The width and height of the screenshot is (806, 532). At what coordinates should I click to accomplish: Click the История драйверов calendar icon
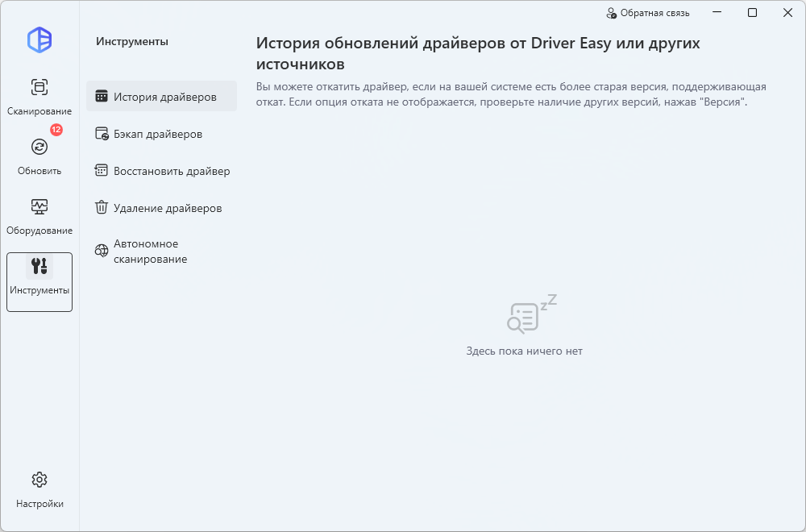(102, 96)
